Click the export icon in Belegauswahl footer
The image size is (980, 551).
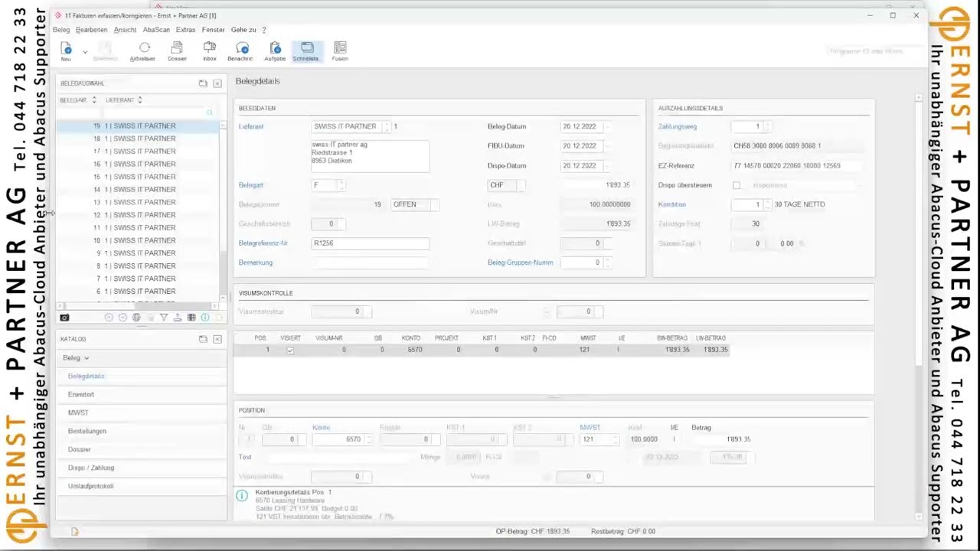(178, 318)
